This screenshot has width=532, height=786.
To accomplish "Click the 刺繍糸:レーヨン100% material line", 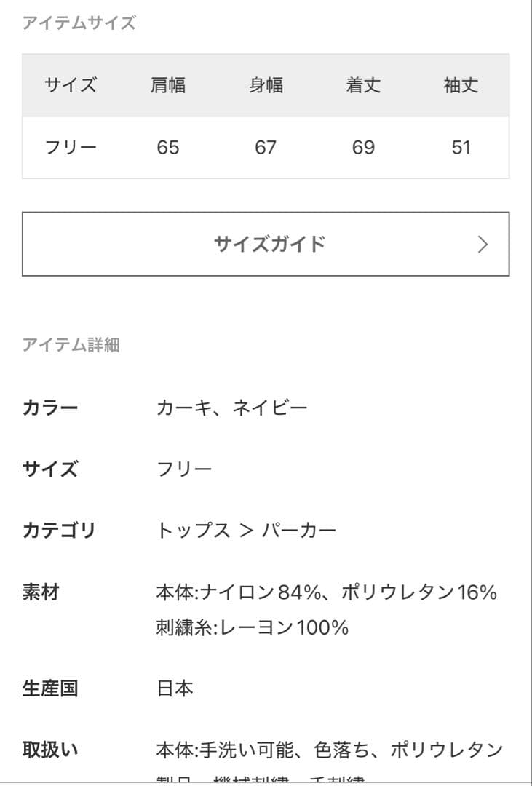I will pyautogui.click(x=253, y=627).
